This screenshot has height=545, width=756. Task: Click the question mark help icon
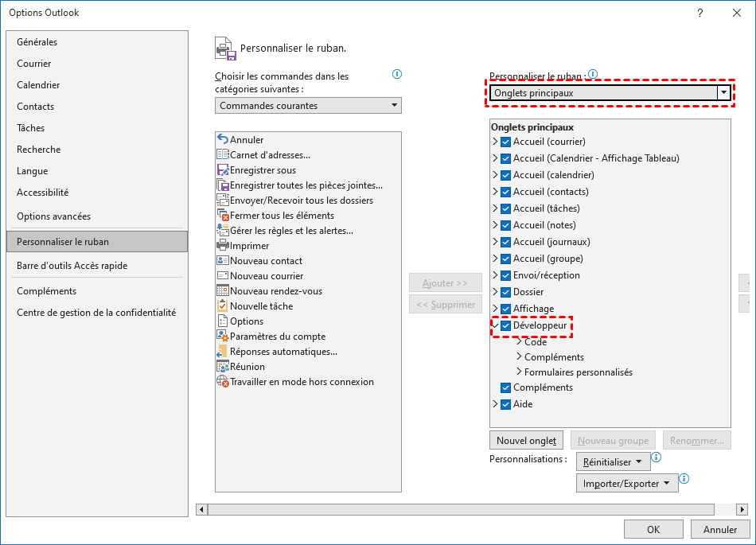click(700, 13)
